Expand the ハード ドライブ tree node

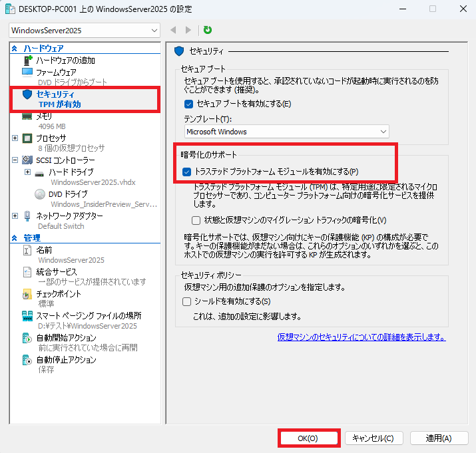tap(27, 172)
